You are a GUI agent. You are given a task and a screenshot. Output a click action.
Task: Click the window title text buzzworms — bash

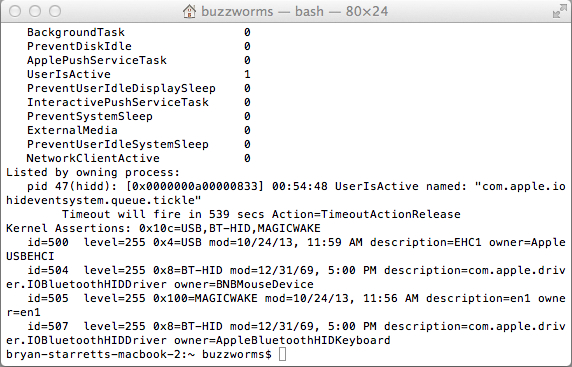(262, 11)
